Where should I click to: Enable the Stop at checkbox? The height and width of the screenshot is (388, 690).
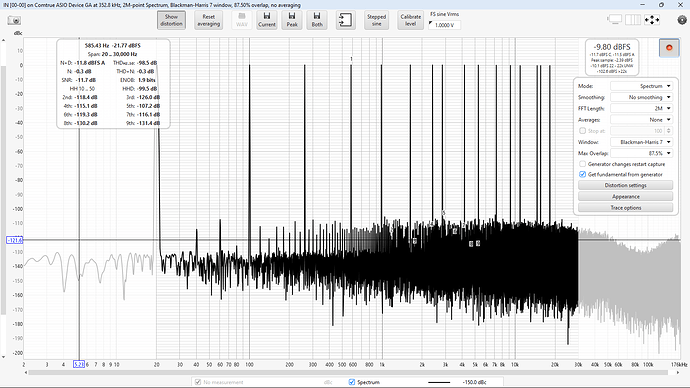(583, 131)
